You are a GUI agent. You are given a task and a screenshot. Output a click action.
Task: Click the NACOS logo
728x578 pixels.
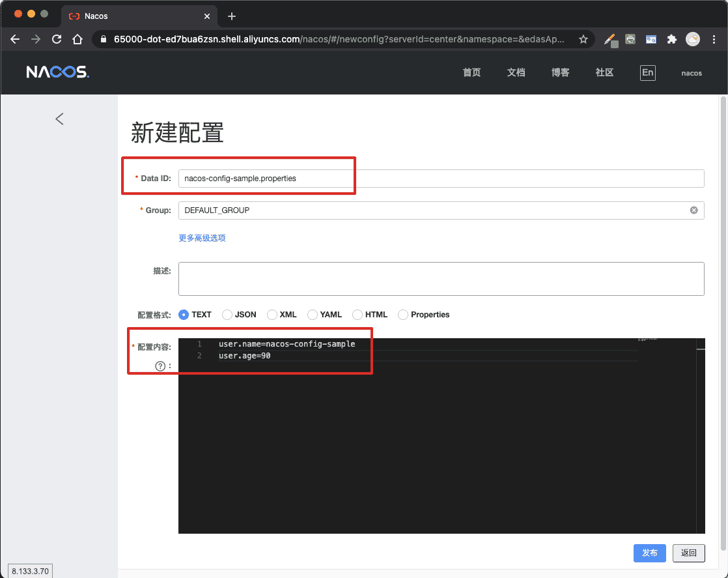click(57, 72)
